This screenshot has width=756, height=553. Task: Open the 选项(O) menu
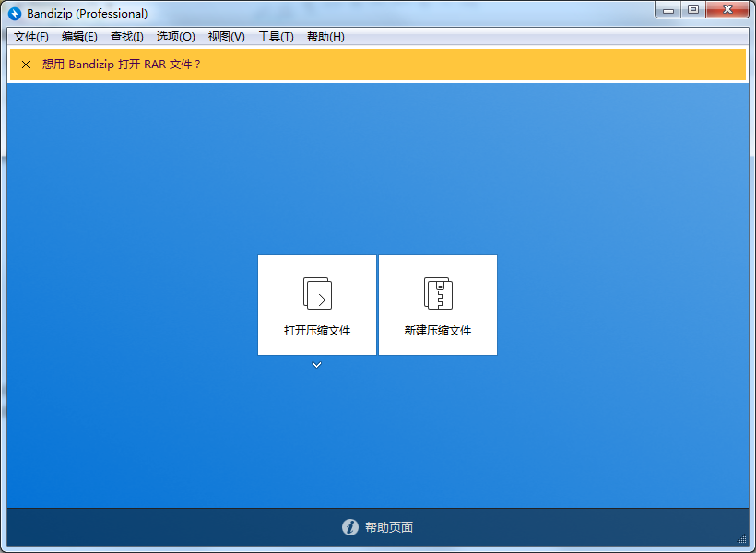tap(175, 37)
